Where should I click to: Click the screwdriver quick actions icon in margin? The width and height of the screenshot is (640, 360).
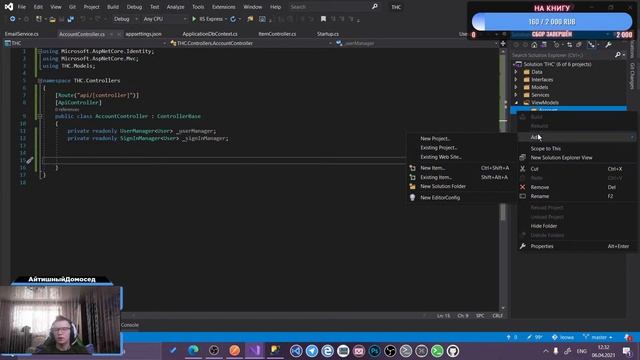(x=30, y=160)
